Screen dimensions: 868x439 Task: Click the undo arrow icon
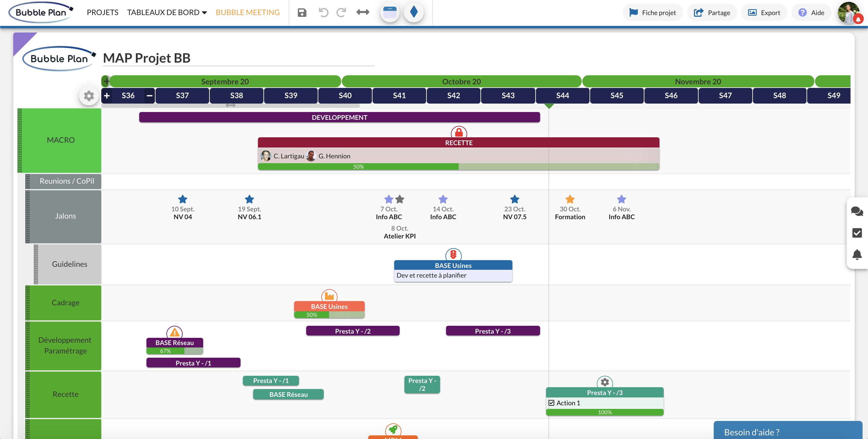point(324,12)
